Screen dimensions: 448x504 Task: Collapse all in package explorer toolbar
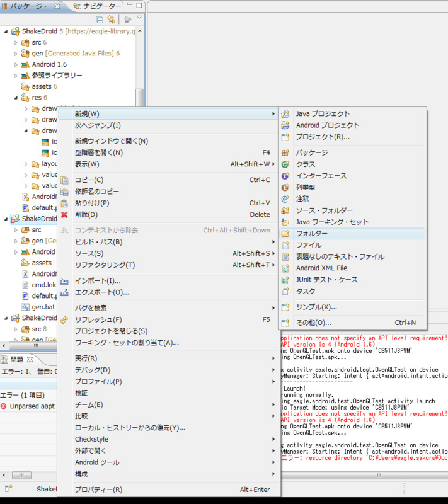tap(100, 20)
